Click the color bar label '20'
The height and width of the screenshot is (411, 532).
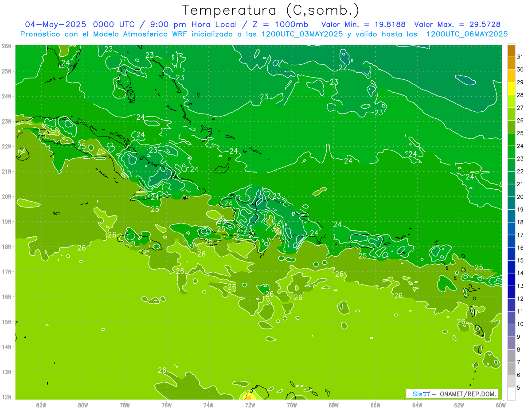pyautogui.click(x=520, y=197)
